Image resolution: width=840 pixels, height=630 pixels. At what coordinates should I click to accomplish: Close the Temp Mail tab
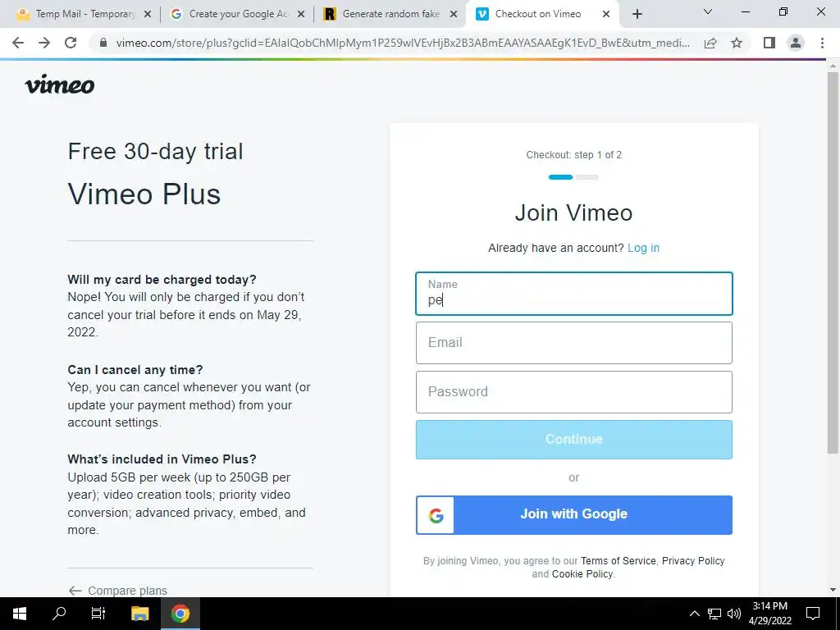(x=148, y=15)
